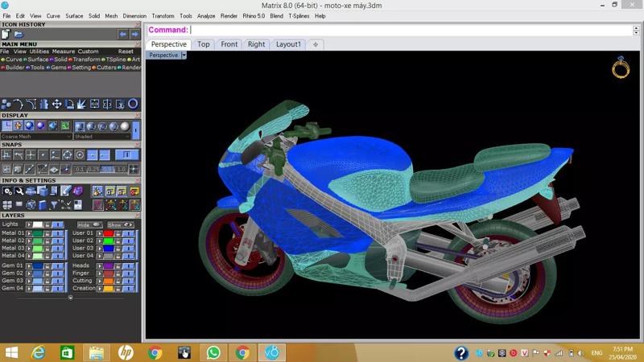Viewport: 644px width, 362px height.
Task: Open the Coarse Mesh dropdown in Display
Action: [x=68, y=137]
